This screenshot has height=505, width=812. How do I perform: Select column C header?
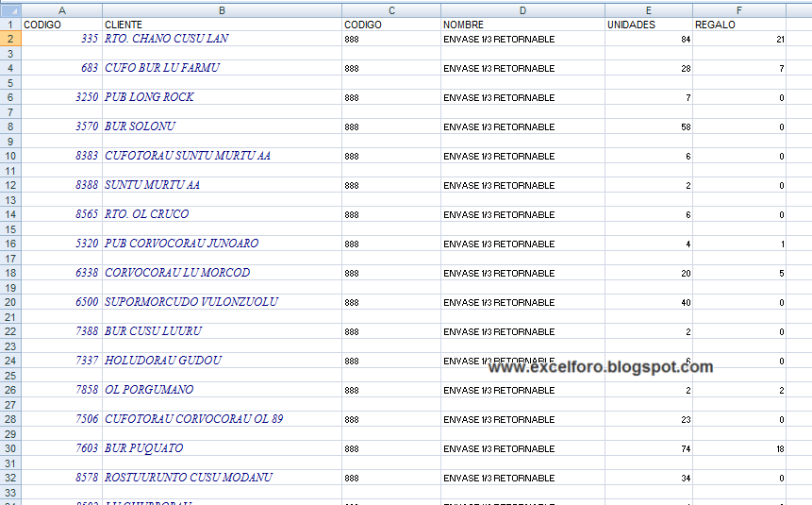[x=391, y=10]
